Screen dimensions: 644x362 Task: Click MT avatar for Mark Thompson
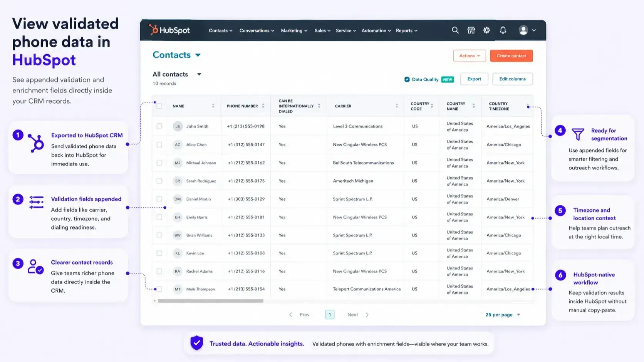pos(178,289)
